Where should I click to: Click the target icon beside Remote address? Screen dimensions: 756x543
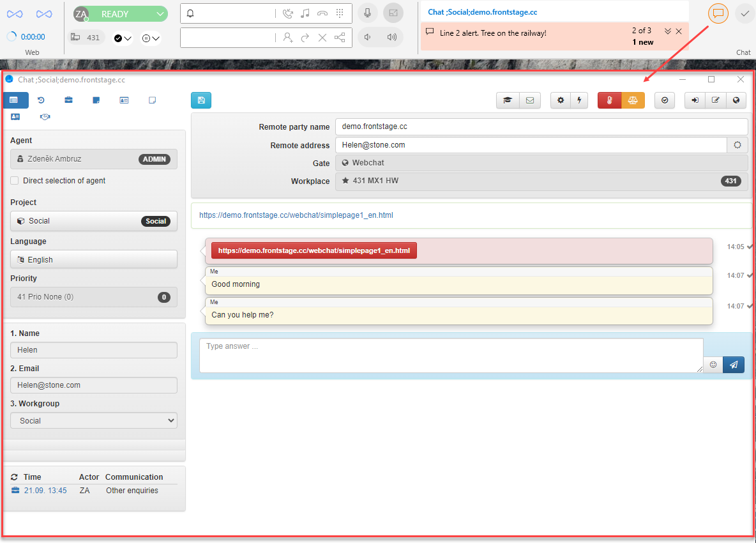pos(737,144)
